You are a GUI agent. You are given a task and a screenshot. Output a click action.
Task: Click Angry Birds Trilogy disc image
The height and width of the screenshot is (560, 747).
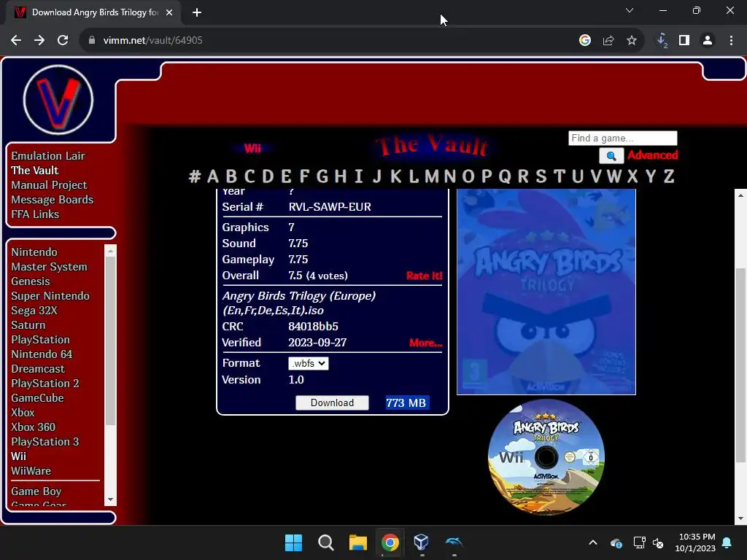tap(546, 457)
